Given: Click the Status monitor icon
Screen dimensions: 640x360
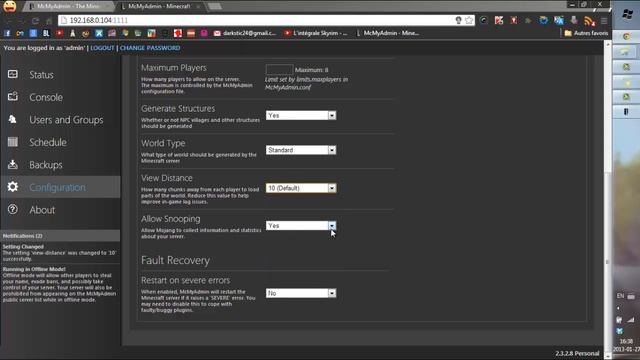Looking at the screenshot, I should 13,74.
